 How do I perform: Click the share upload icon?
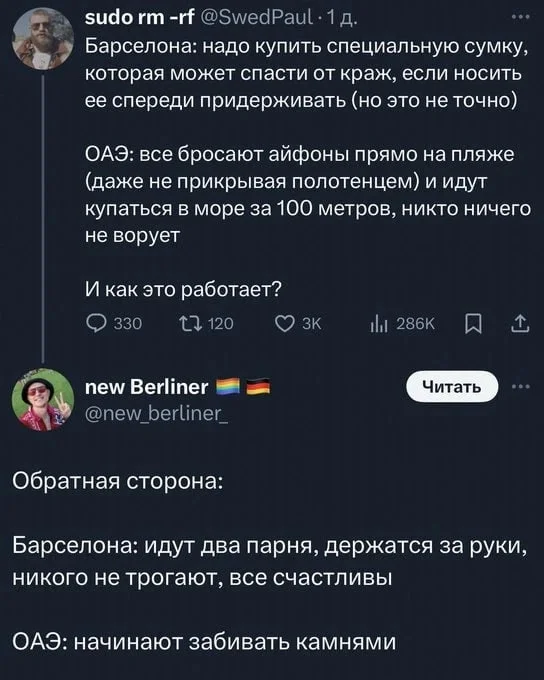pos(520,324)
